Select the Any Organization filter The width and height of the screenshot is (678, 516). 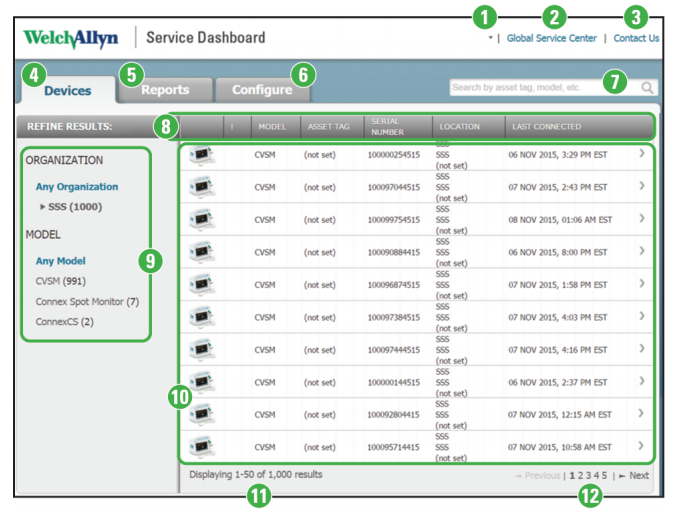click(x=77, y=187)
